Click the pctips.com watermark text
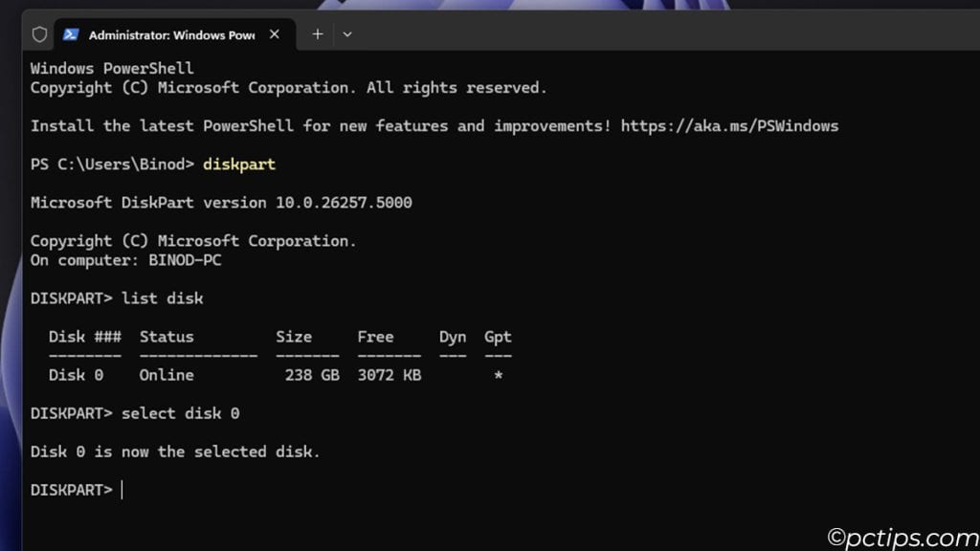The width and height of the screenshot is (980, 551). pos(900,536)
